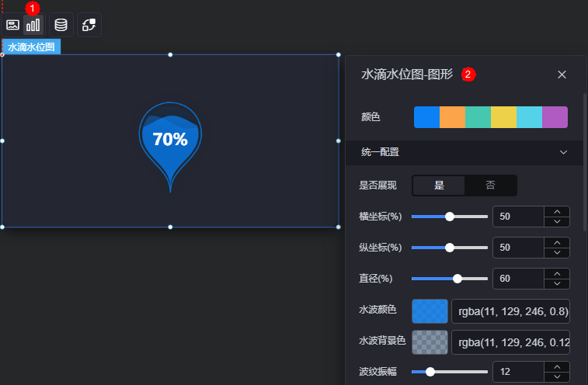
Task: Collapse the 统一配置 section chevron
Action: click(x=563, y=152)
